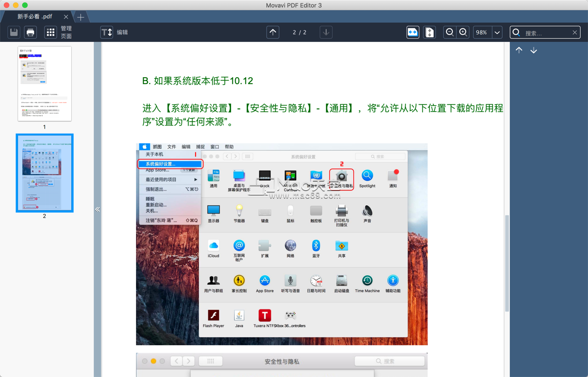Click the line 序”设置为“任何来源”。
The height and width of the screenshot is (377, 588).
click(x=190, y=122)
